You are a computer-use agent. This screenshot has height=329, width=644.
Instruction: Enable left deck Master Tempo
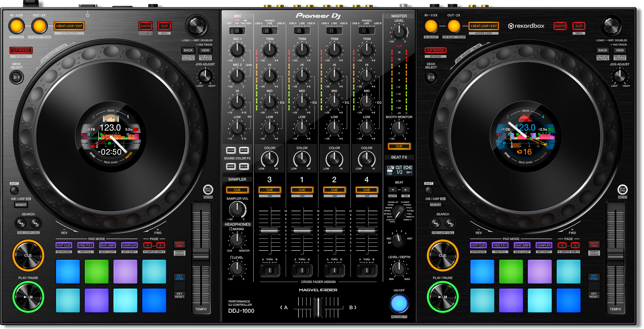click(179, 244)
